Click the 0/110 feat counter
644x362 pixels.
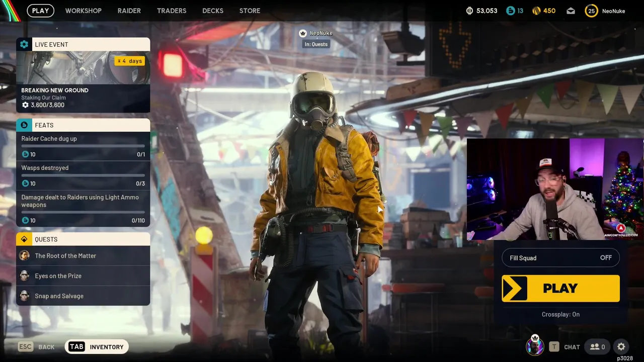[x=138, y=221]
